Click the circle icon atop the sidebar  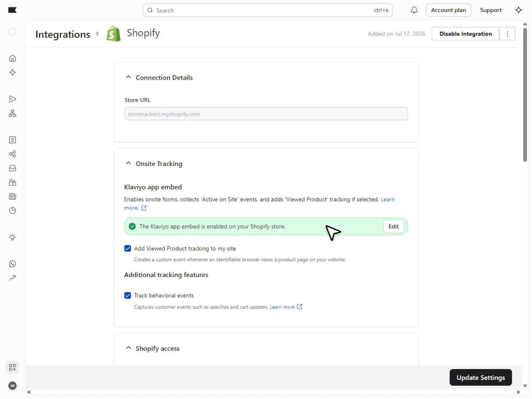(x=12, y=32)
